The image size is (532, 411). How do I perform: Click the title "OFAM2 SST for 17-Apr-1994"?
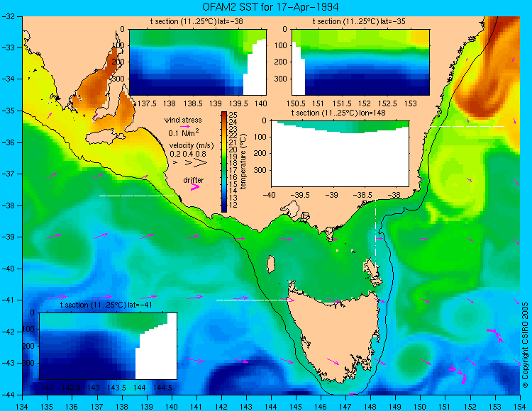(270, 7)
